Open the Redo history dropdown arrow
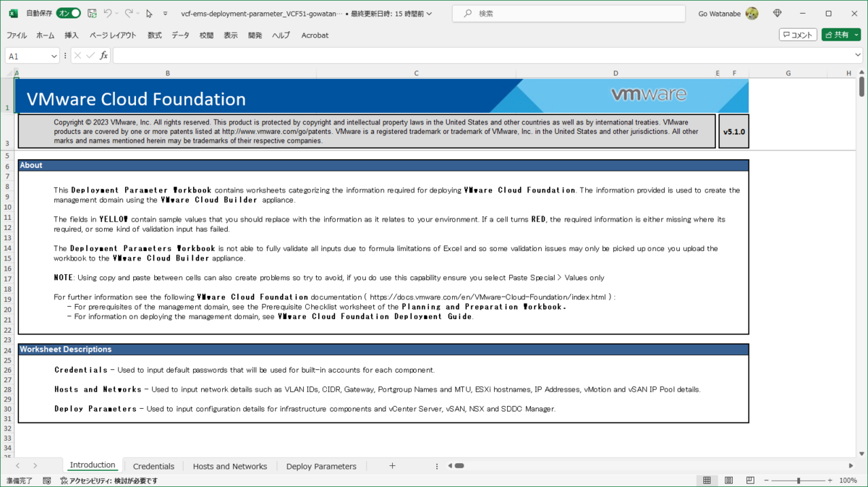 [x=138, y=14]
